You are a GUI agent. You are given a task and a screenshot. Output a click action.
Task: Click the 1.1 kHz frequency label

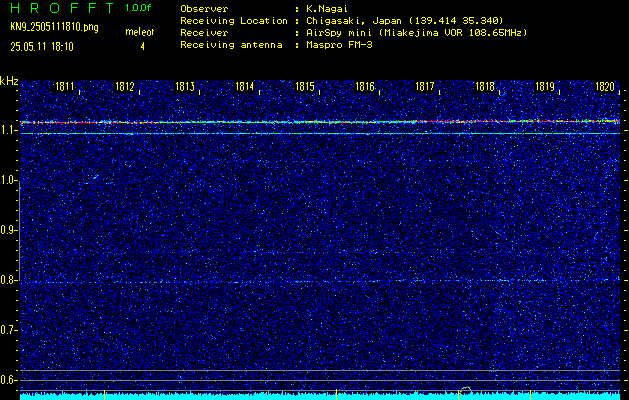pos(7,130)
